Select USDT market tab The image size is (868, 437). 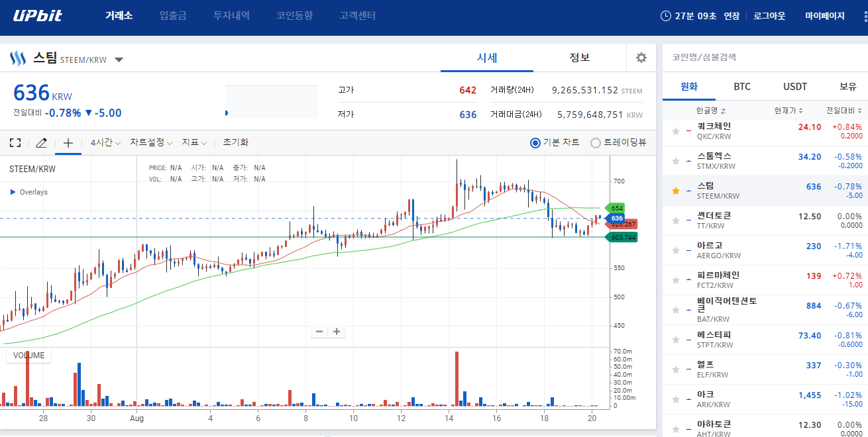coord(795,87)
